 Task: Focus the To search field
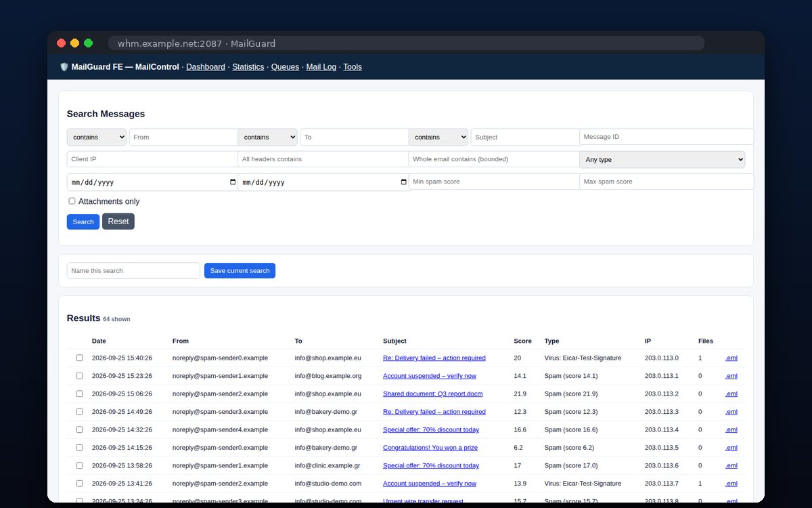click(354, 137)
